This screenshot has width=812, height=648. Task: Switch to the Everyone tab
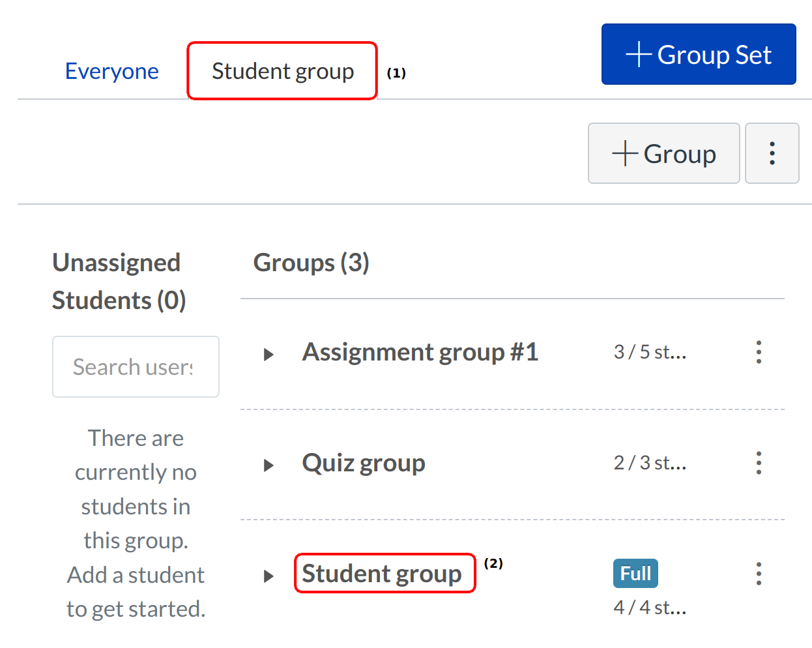(x=111, y=71)
